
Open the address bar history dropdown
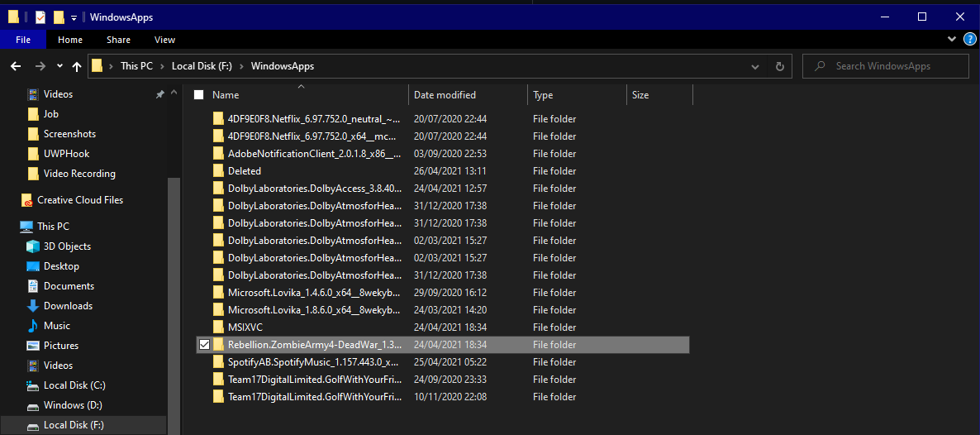[755, 65]
